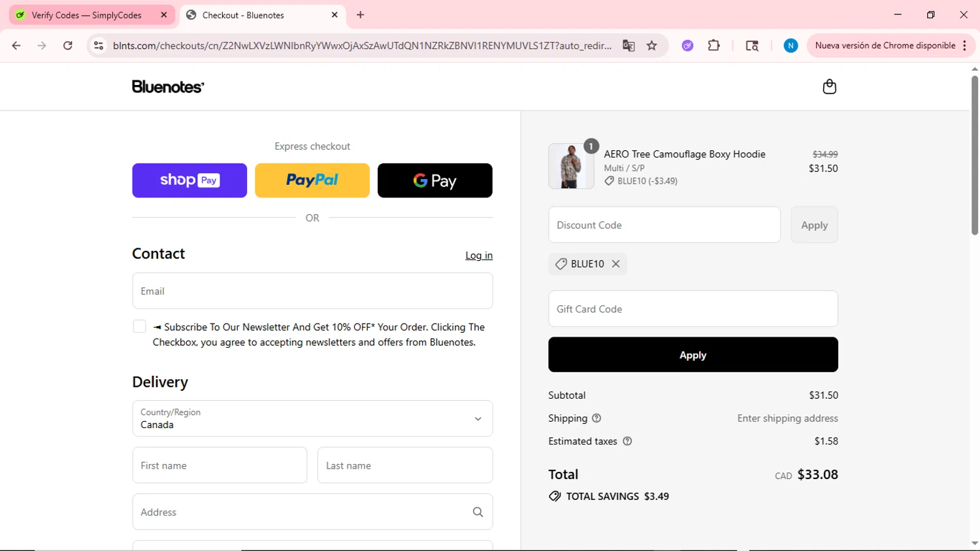Viewport: 980px width, 551px height.
Task: Pay with PayPal button
Action: click(x=312, y=180)
